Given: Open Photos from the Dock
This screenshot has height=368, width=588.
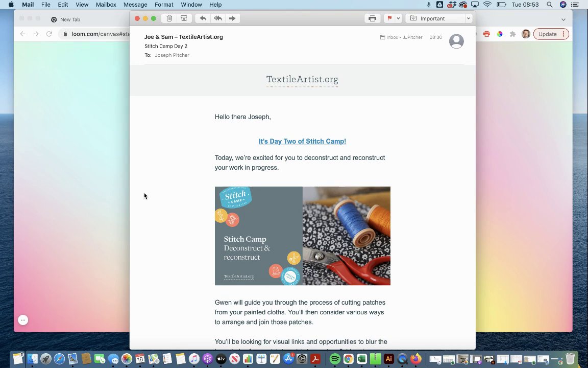Looking at the screenshot, I should click(127, 359).
